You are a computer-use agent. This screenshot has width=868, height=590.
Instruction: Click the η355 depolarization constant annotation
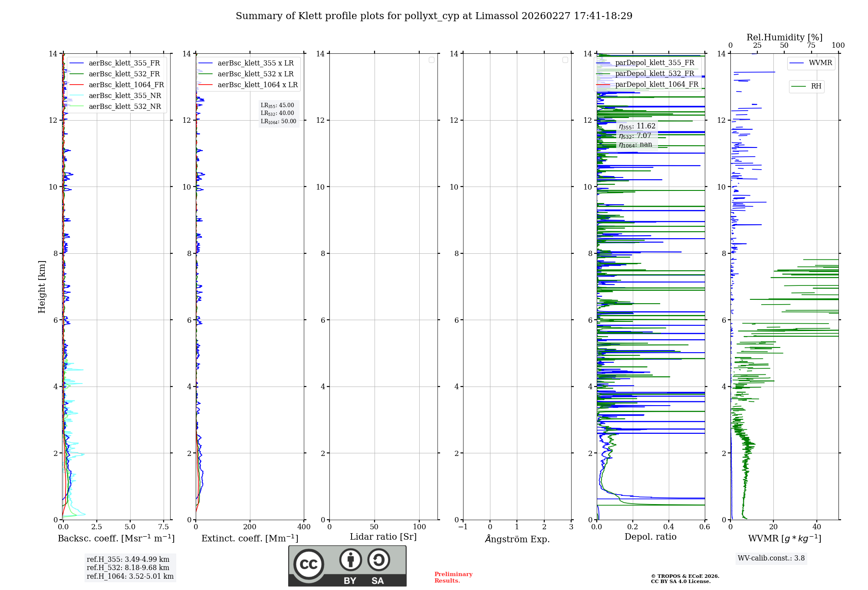[x=637, y=126]
